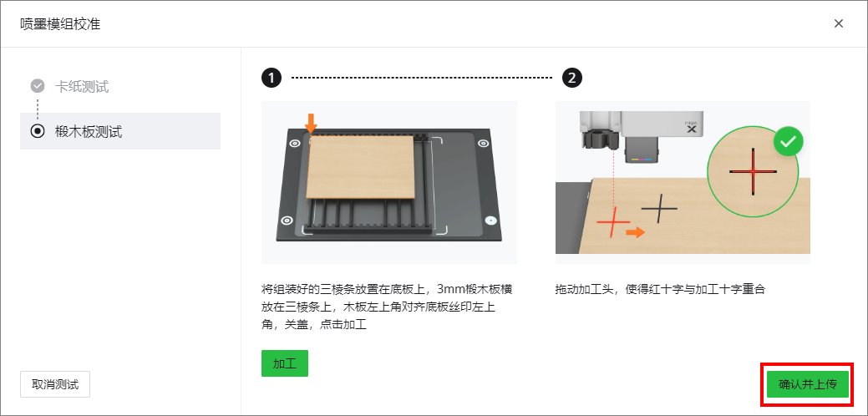The height and width of the screenshot is (416, 868).
Task: Click the down-pointing orange arrow above the board
Action: click(x=311, y=124)
